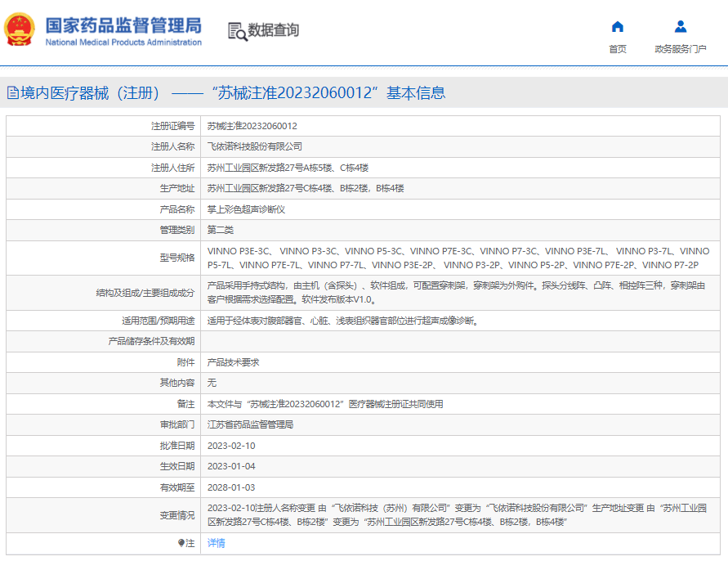Open the 政务服务门户 link
Image resolution: width=728 pixels, height=561 pixels.
(681, 49)
